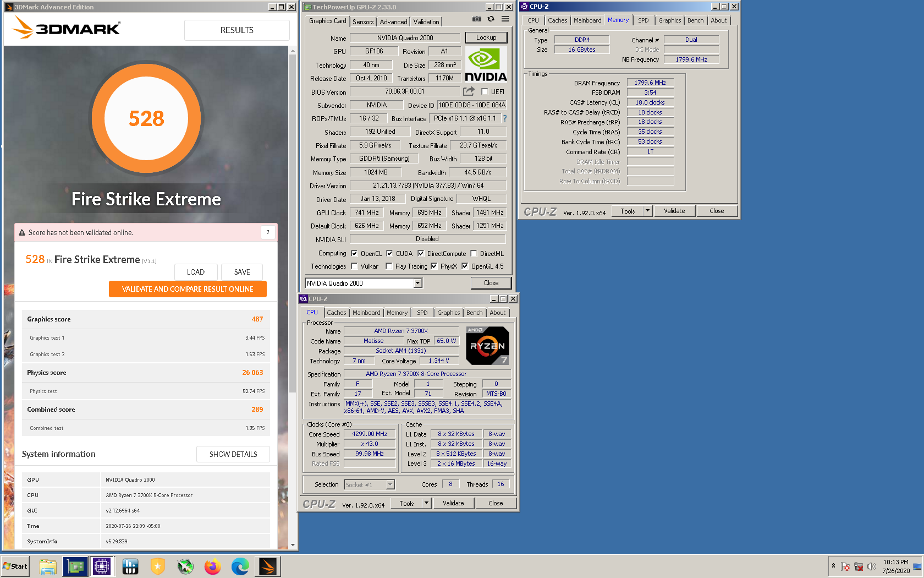Open the Advanced tab in GPU-Z
The width and height of the screenshot is (924, 578).
(x=393, y=22)
